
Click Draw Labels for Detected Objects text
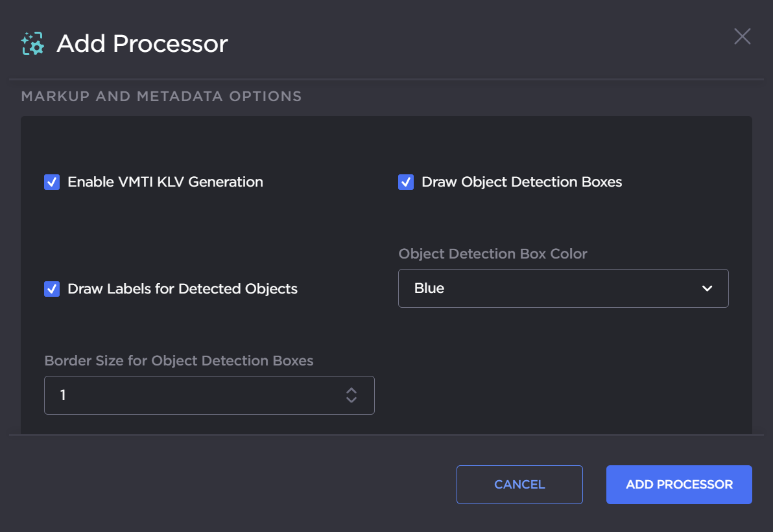click(182, 289)
